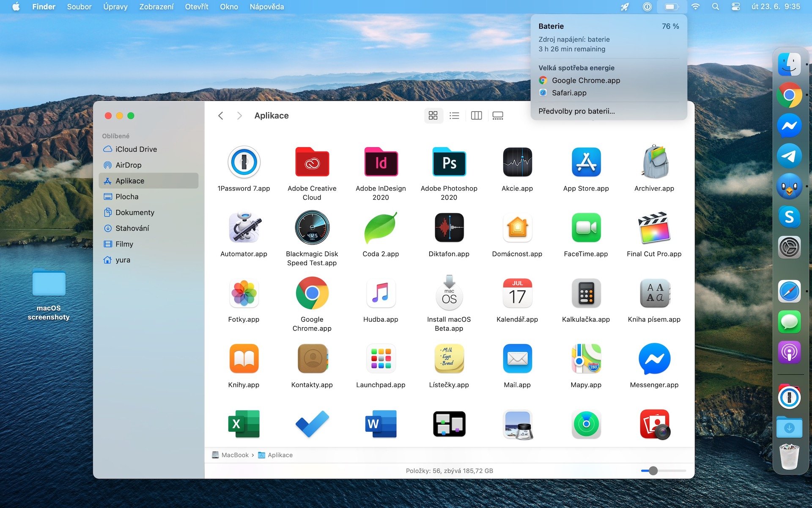Select Kalkulačka.app calculator icon
The image size is (812, 508).
(x=586, y=293)
